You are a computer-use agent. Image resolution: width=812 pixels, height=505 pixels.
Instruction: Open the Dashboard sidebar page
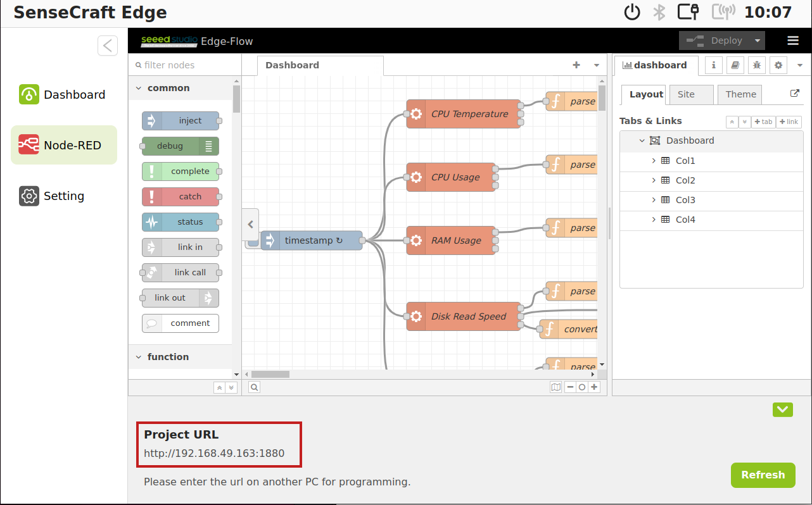tap(63, 94)
